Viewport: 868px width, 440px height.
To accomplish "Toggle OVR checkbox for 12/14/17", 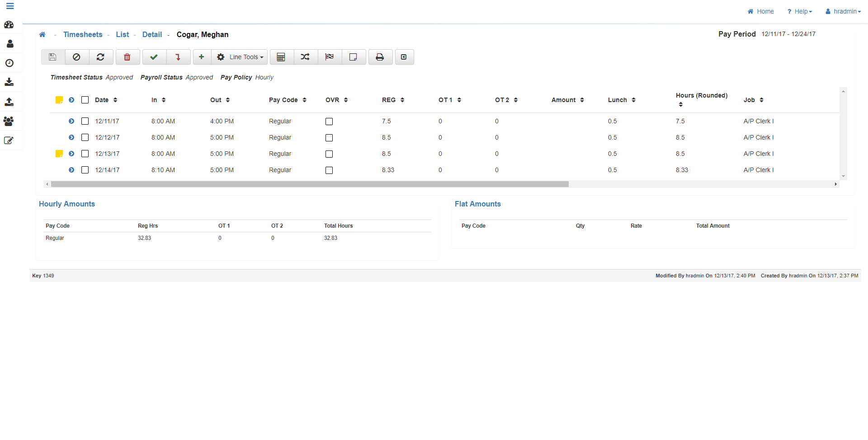I will [329, 170].
